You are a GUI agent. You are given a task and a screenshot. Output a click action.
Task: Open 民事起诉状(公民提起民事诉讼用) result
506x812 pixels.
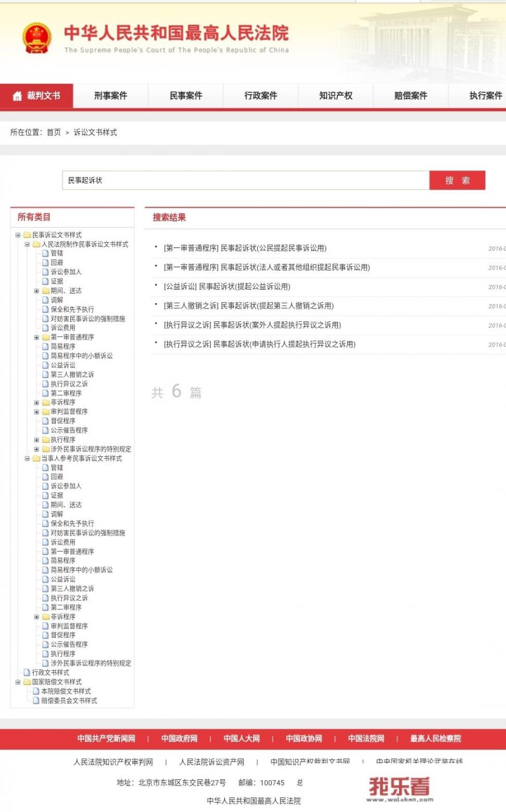245,248
